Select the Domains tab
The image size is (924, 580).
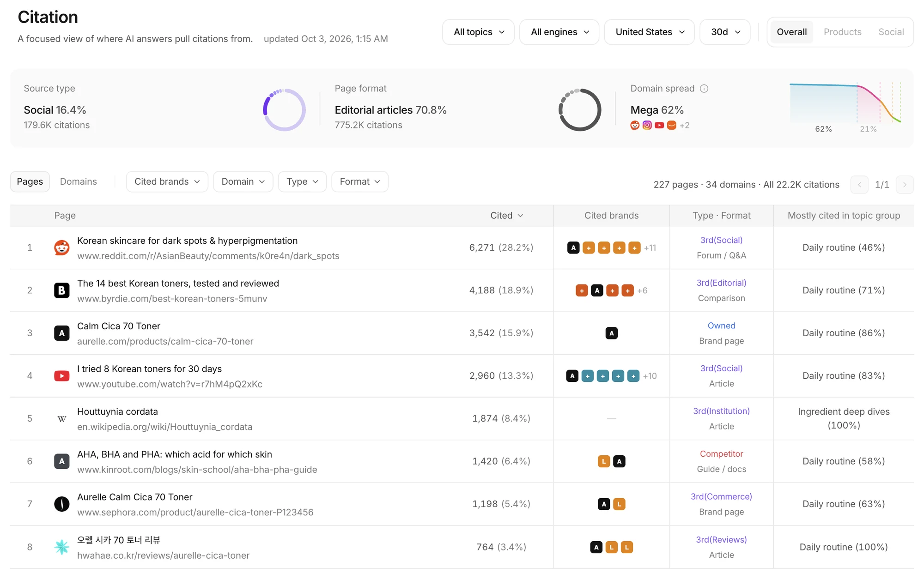(79, 181)
